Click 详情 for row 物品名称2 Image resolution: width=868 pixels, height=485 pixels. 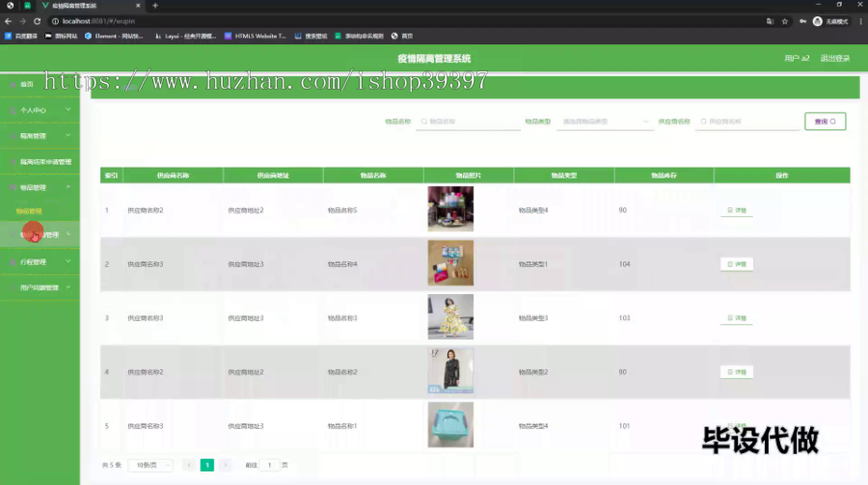tap(737, 372)
